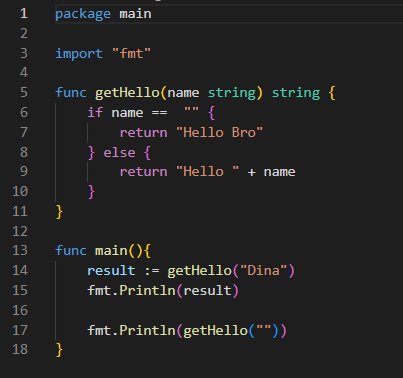Click the getHello function name on line 5
403x378 pixels.
point(127,93)
